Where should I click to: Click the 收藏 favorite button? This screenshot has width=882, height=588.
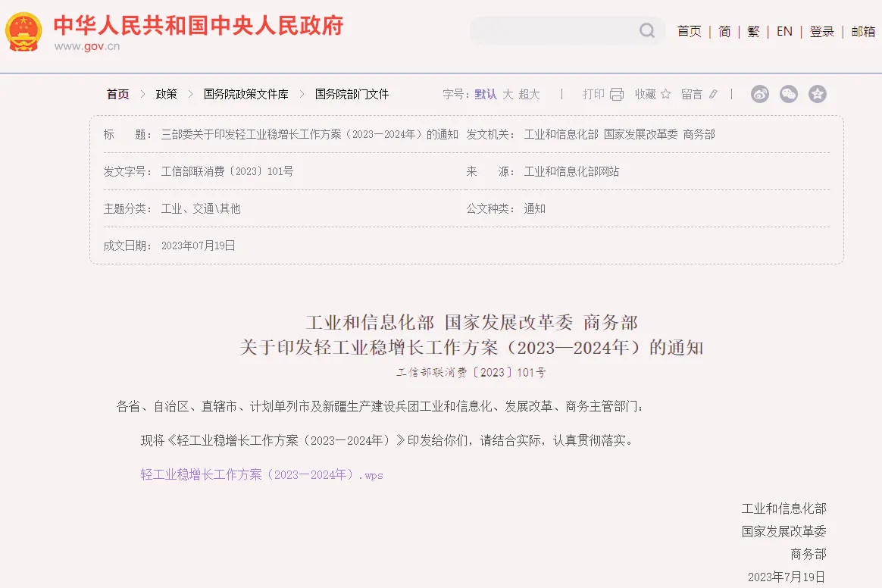click(645, 94)
